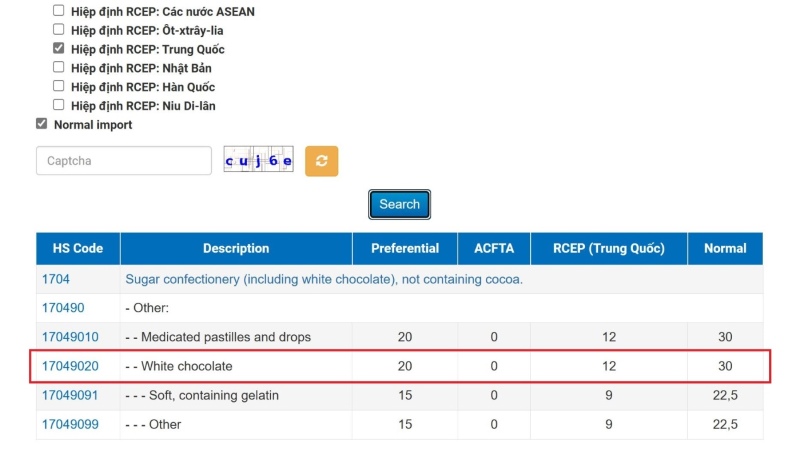Select the RCEP Nhật Bản checkbox

pyautogui.click(x=58, y=68)
